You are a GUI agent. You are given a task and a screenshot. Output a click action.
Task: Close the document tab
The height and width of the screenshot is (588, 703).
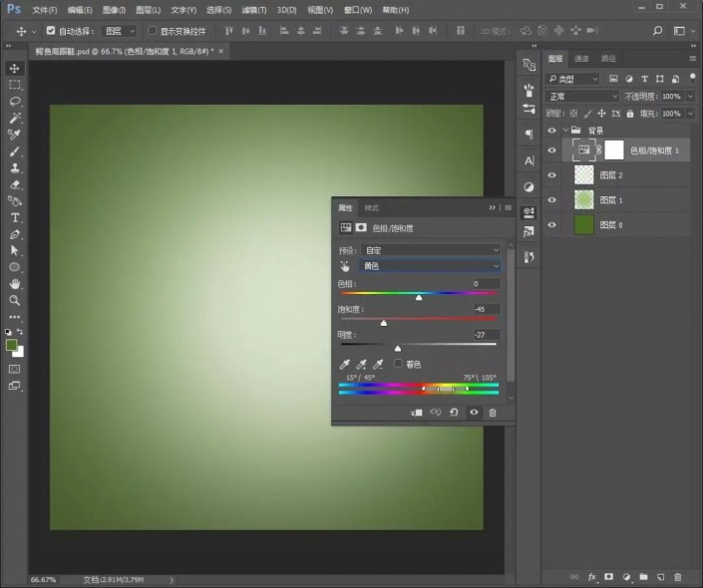221,51
